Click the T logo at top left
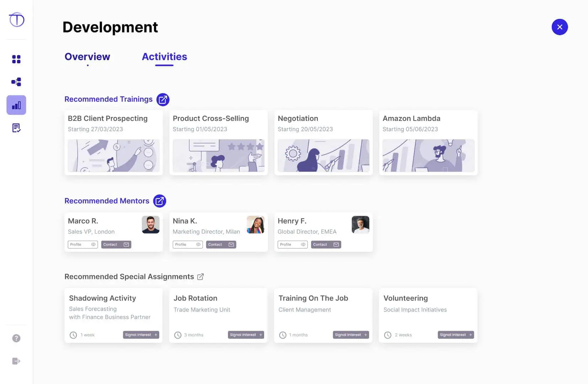The image size is (588, 384). [17, 20]
